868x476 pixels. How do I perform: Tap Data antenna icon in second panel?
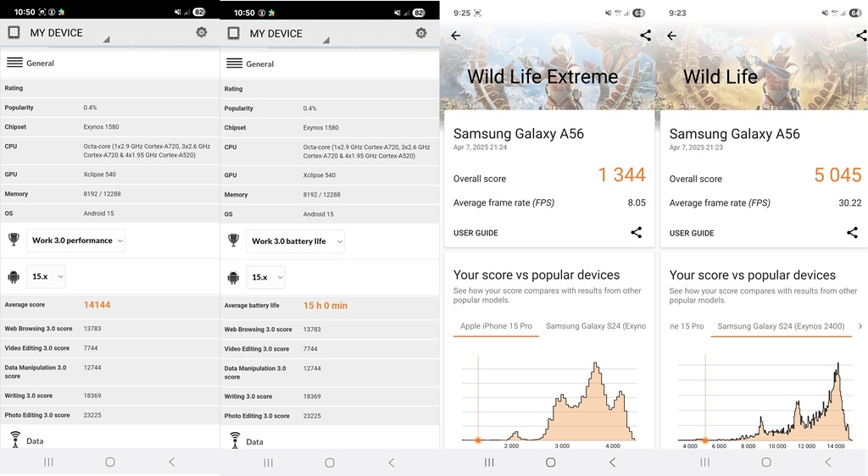pyautogui.click(x=236, y=440)
